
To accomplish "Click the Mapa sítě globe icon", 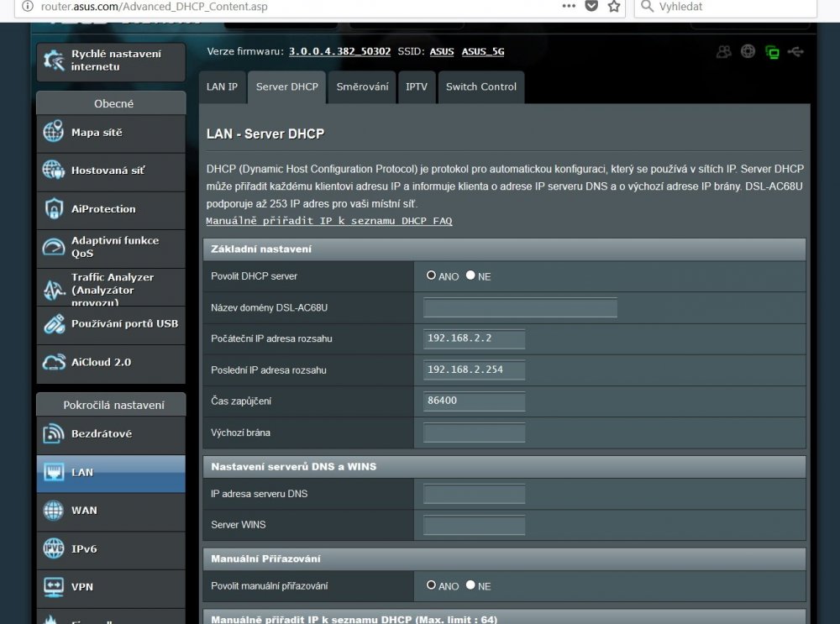I will coord(54,132).
